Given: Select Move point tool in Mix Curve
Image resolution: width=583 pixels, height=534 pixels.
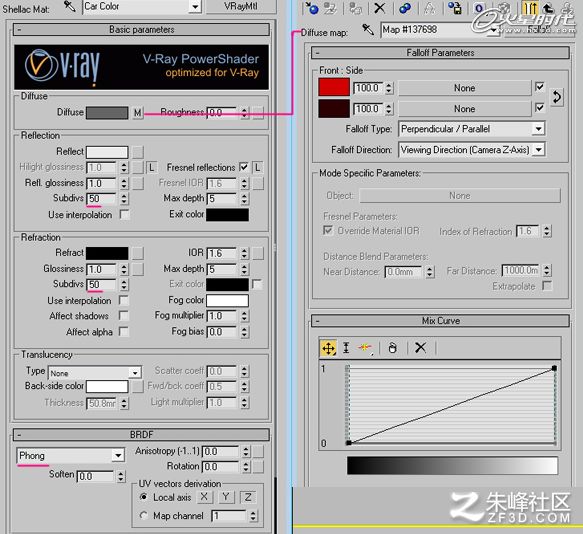Looking at the screenshot, I should point(328,348).
